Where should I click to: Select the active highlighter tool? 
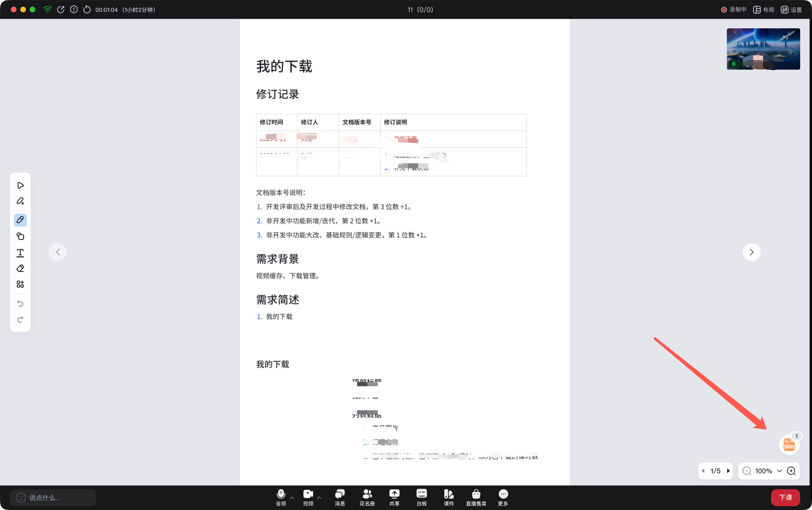[x=20, y=220]
